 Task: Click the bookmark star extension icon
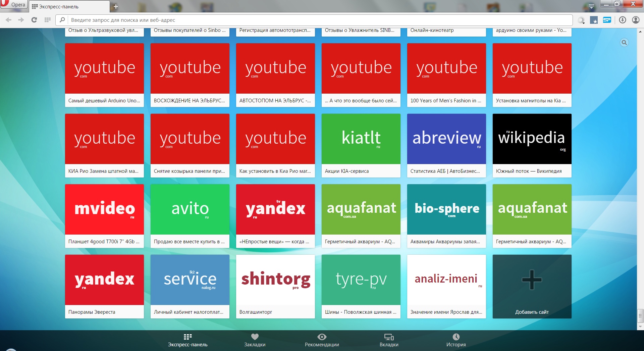pos(594,20)
